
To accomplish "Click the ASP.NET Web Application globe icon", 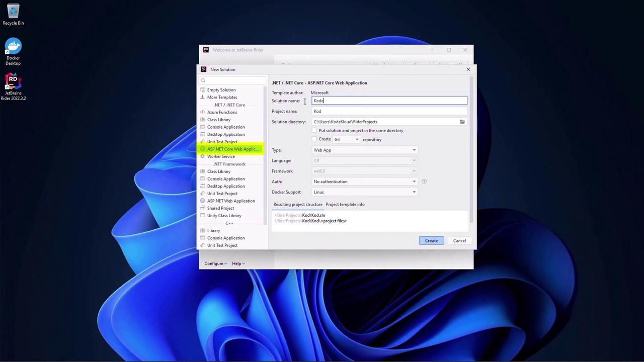I will tap(203, 201).
